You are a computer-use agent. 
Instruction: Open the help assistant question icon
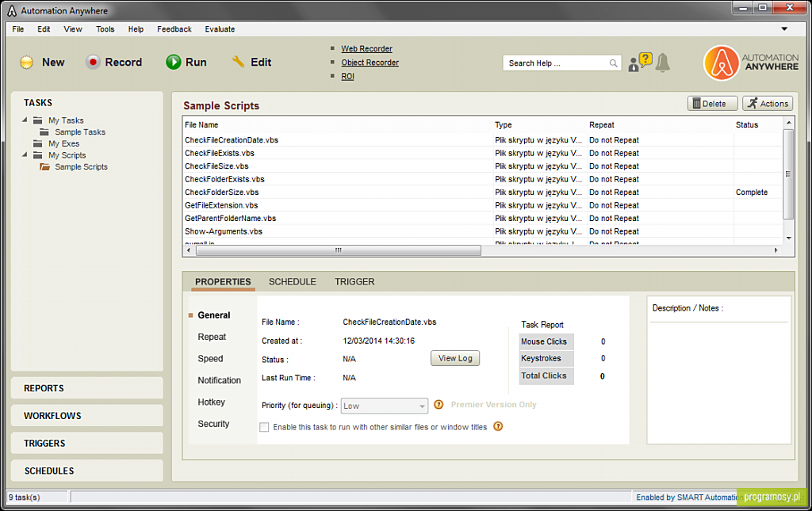640,63
